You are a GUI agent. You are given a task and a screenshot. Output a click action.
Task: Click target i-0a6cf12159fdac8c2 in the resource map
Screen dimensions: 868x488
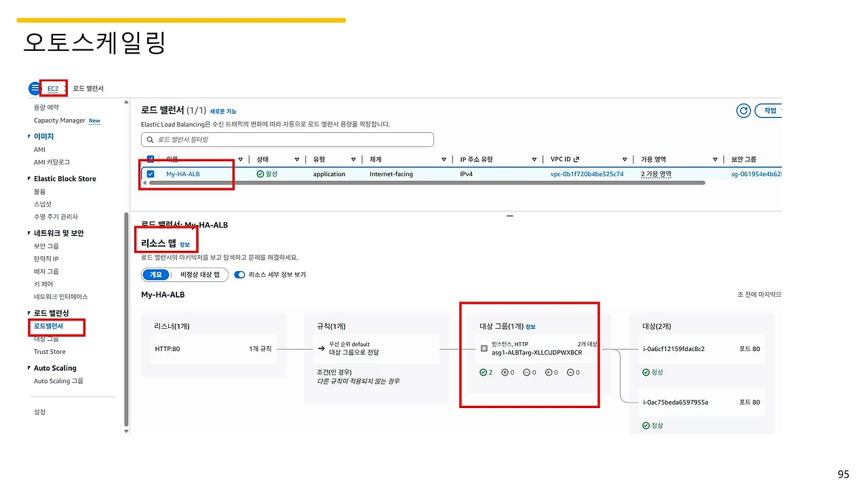[x=674, y=349]
